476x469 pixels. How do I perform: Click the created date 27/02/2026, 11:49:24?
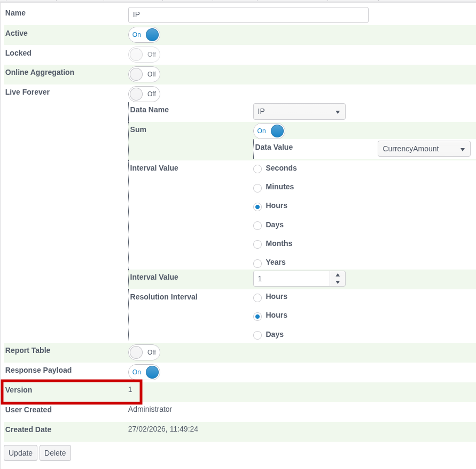tap(163, 429)
